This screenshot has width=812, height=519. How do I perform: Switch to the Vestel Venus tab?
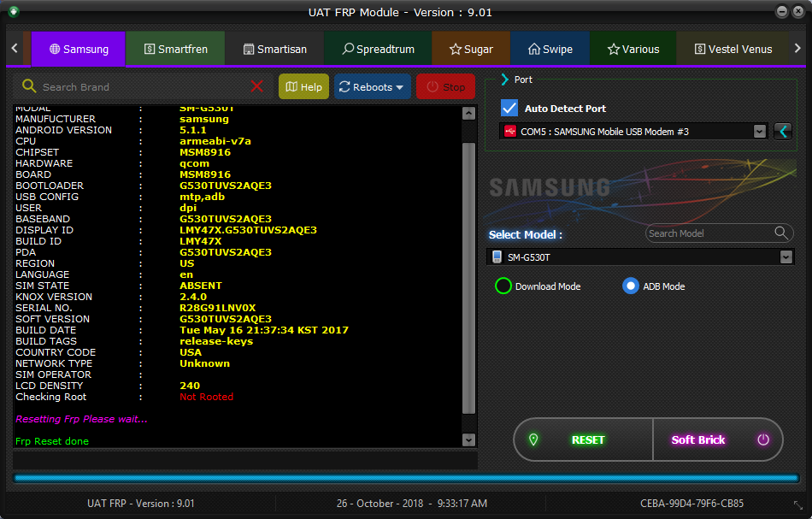pos(733,49)
